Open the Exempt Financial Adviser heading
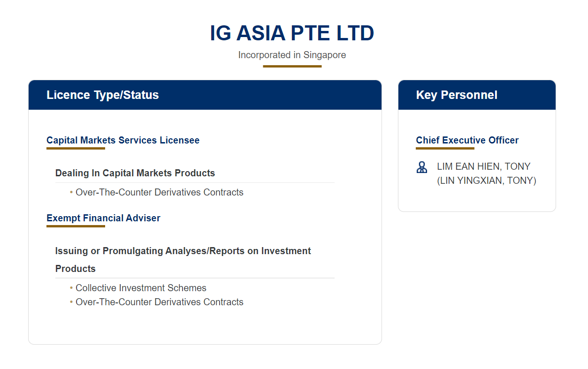The width and height of the screenshot is (588, 369). tap(103, 218)
